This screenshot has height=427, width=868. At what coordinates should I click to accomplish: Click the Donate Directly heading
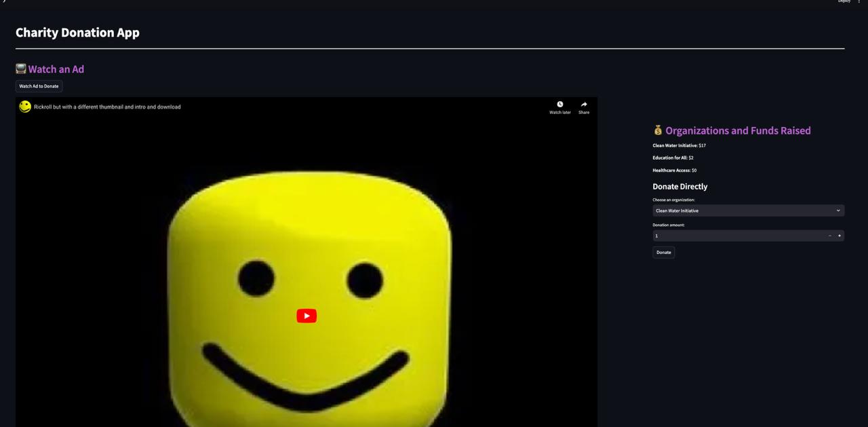click(x=680, y=186)
